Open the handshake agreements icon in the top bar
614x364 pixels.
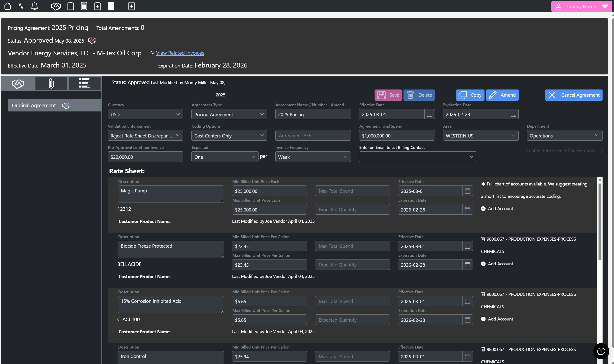coord(56,6)
